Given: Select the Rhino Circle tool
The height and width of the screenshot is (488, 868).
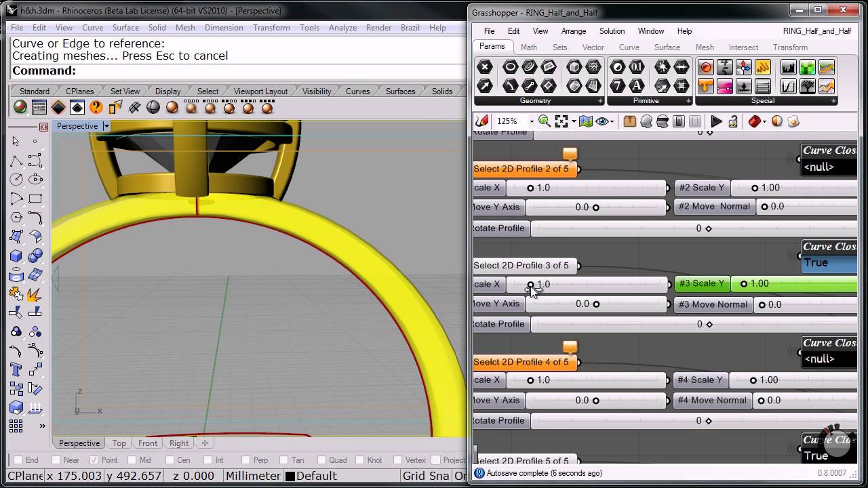Looking at the screenshot, I should click(x=16, y=180).
